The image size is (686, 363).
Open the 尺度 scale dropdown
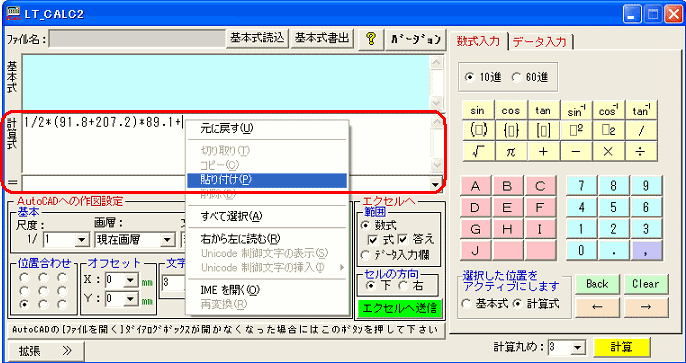82,240
